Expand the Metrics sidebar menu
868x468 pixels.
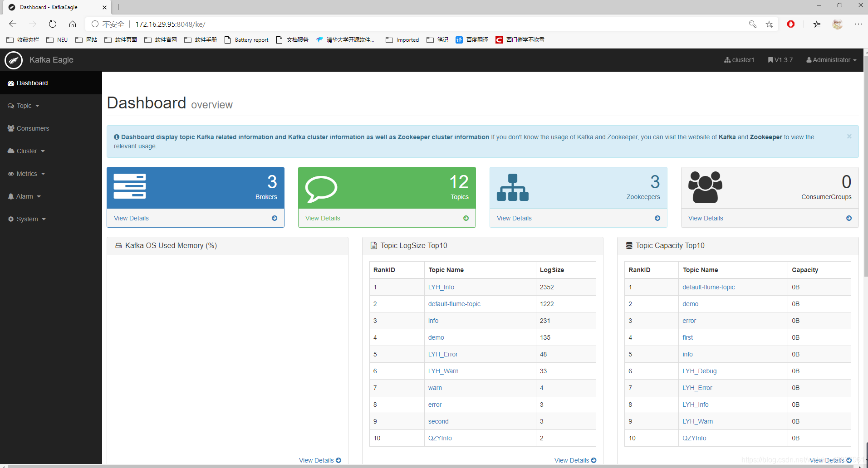pos(27,174)
